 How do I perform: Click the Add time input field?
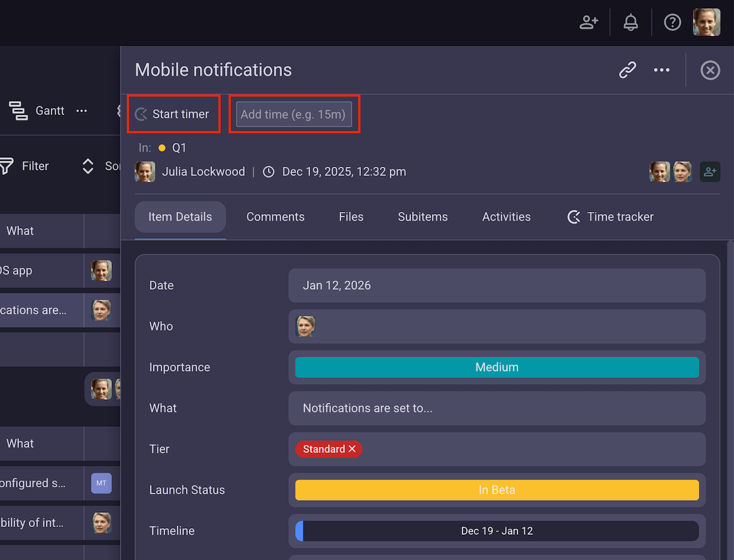coord(294,114)
